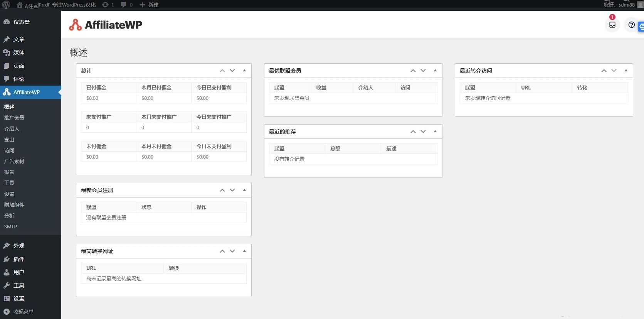
Task: Open the 附加组件 submenu item
Action: pyautogui.click(x=14, y=205)
